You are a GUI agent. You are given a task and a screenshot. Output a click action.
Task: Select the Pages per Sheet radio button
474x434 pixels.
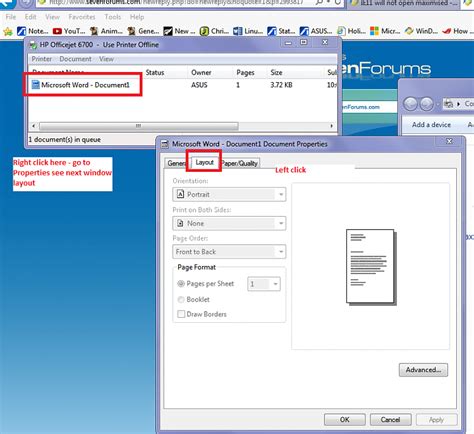(181, 284)
